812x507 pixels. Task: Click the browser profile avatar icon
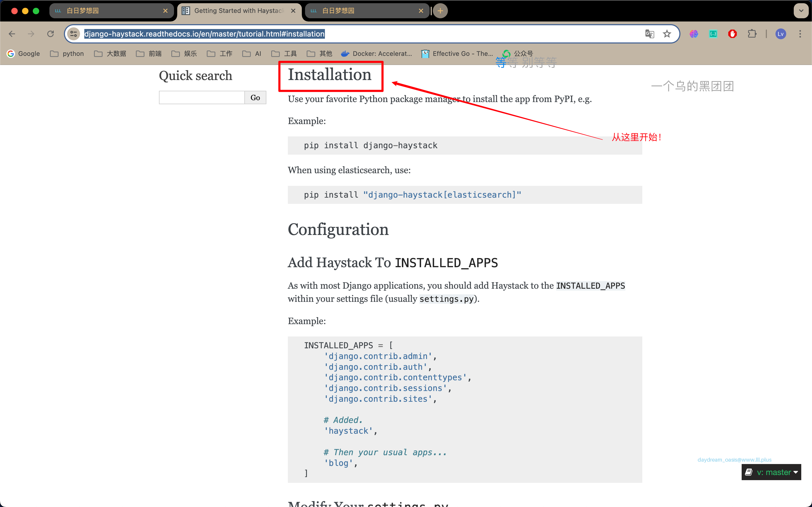pyautogui.click(x=781, y=34)
